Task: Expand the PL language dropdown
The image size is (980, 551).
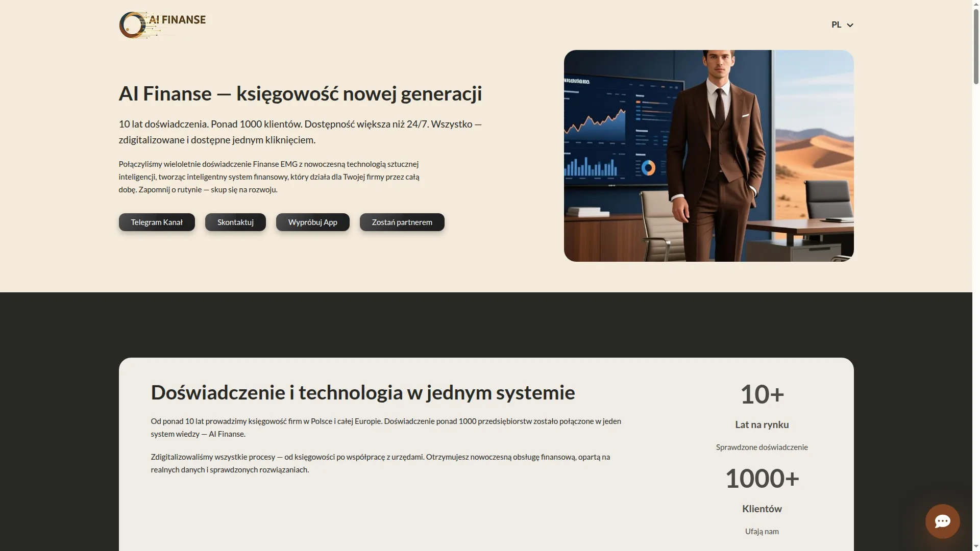Action: (842, 24)
